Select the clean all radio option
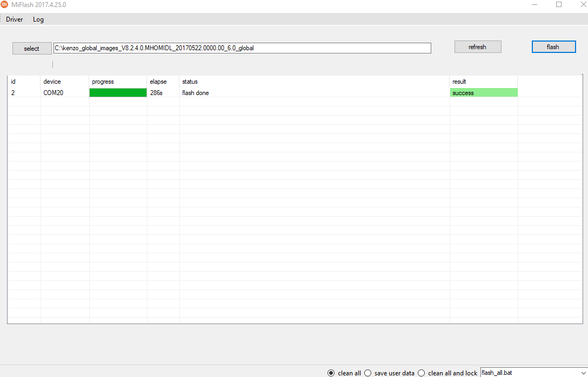The width and height of the screenshot is (588, 377). click(x=344, y=373)
